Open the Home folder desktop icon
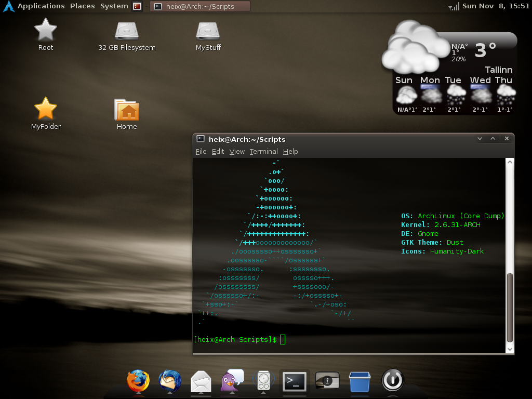532x399 pixels. pos(127,110)
